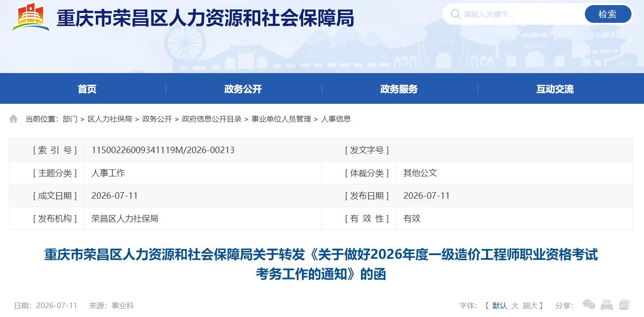This screenshot has width=644, height=317.
Task: Set font size to 默认
Action: 500,306
